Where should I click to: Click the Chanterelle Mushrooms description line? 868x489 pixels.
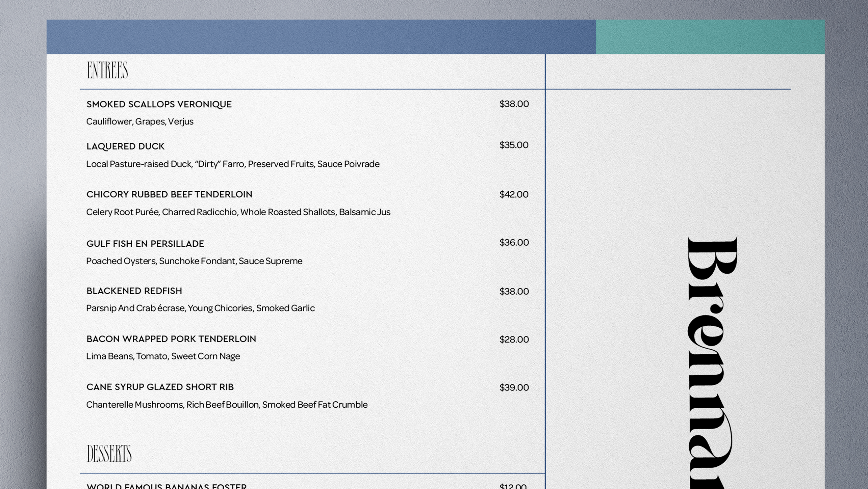227,405
